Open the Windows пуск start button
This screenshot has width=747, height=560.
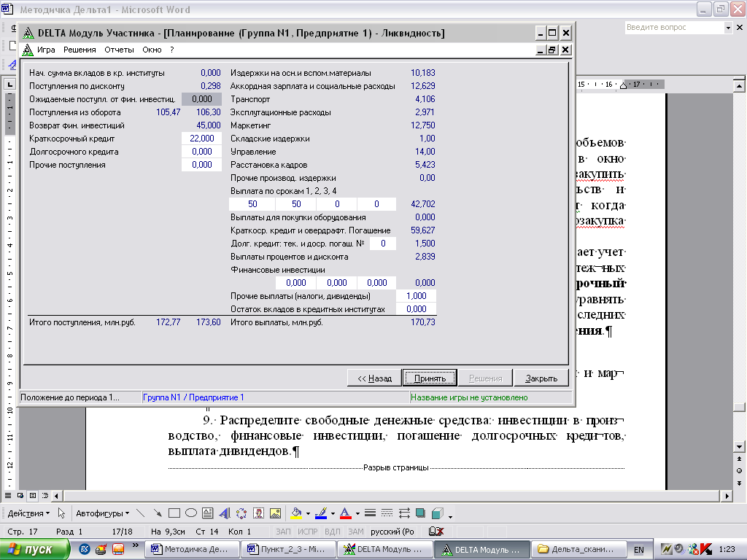34,550
